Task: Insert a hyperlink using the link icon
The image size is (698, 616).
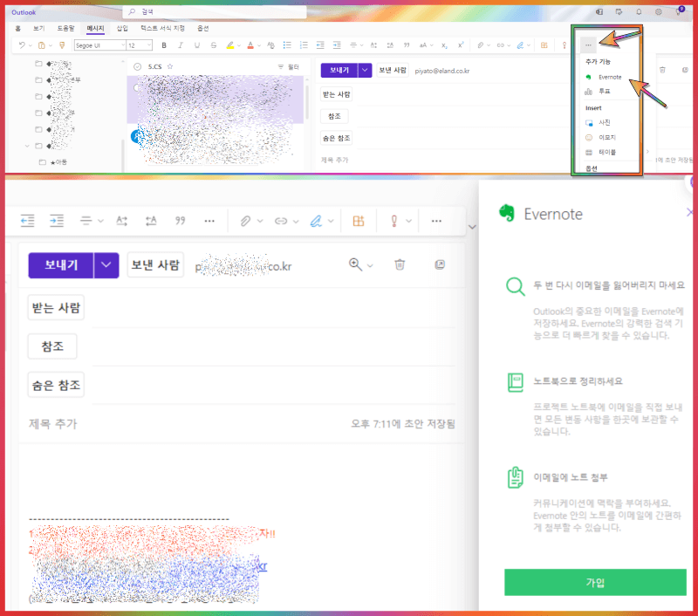Action: 281,221
